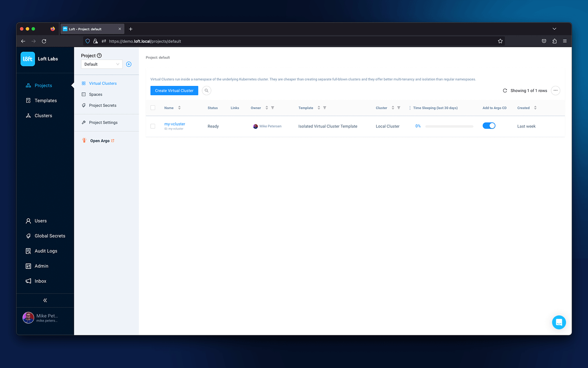Go to Spaces in project menu
Screen dimensions: 588x368
click(x=96, y=94)
